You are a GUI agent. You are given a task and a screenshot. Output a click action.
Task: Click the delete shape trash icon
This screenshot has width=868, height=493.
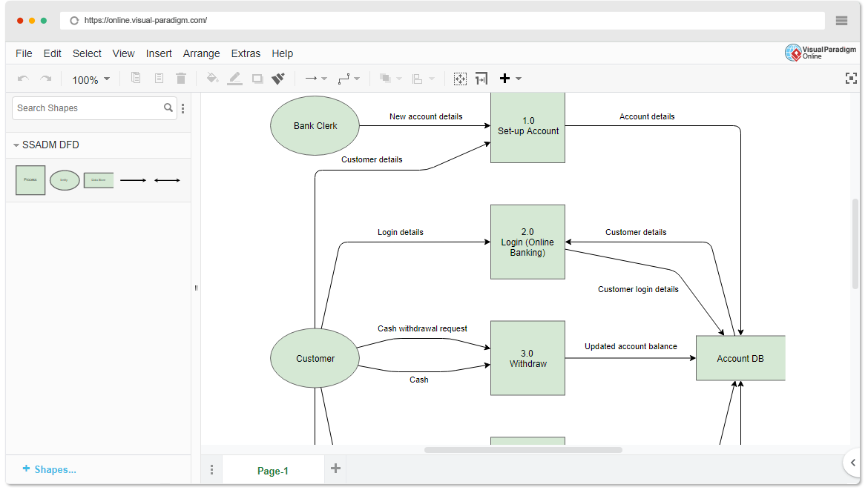click(x=181, y=78)
